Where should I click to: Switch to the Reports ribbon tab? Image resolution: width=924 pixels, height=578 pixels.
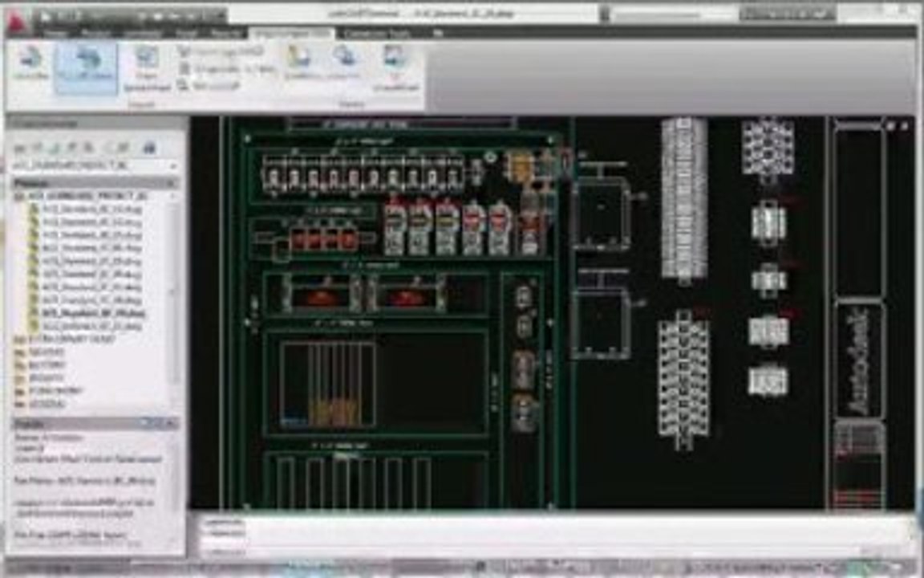(x=226, y=34)
